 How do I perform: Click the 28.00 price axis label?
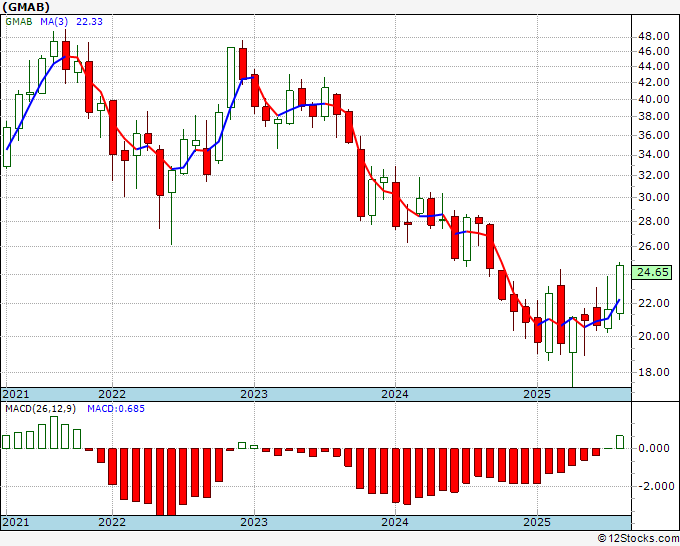[654, 221]
